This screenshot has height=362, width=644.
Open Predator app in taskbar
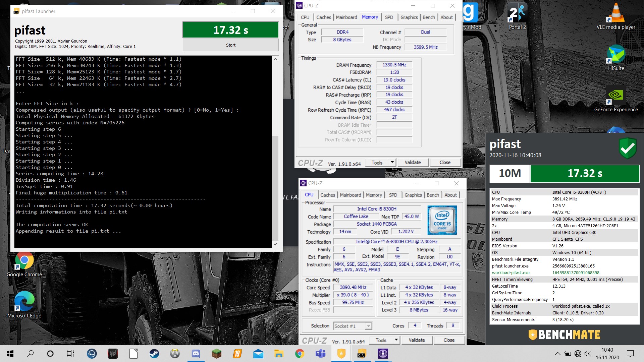point(112,354)
